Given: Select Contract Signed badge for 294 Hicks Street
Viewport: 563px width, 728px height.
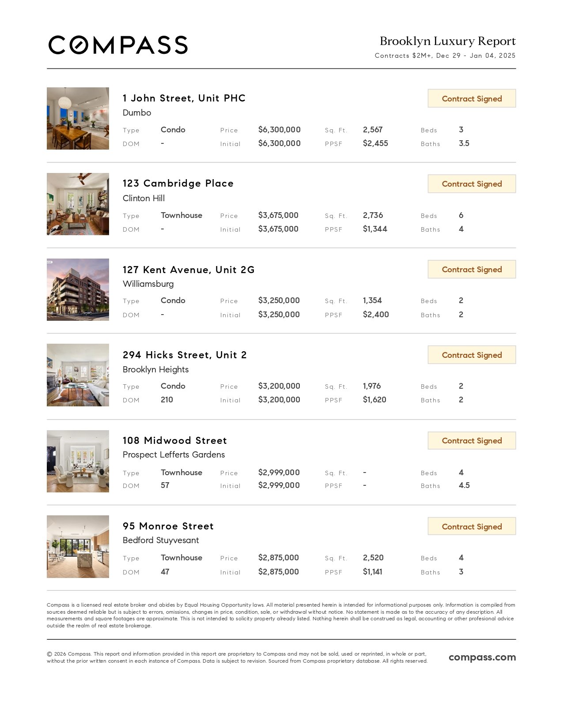Looking at the screenshot, I should pos(472,355).
